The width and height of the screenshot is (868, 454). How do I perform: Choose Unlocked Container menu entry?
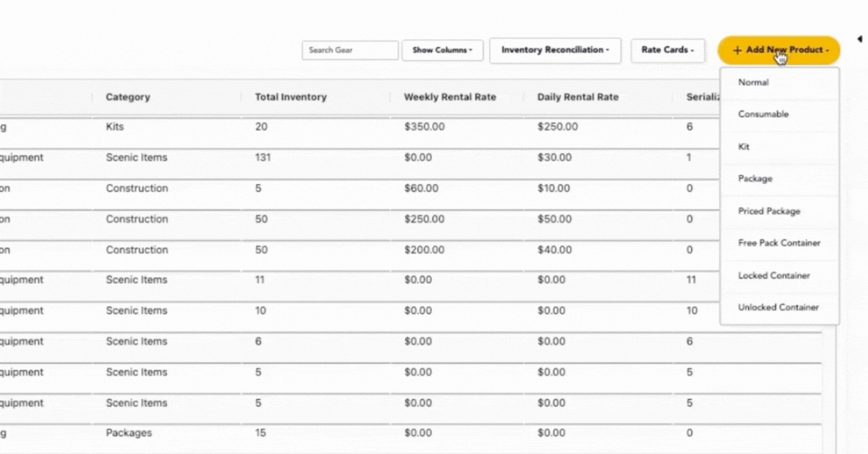pos(778,308)
